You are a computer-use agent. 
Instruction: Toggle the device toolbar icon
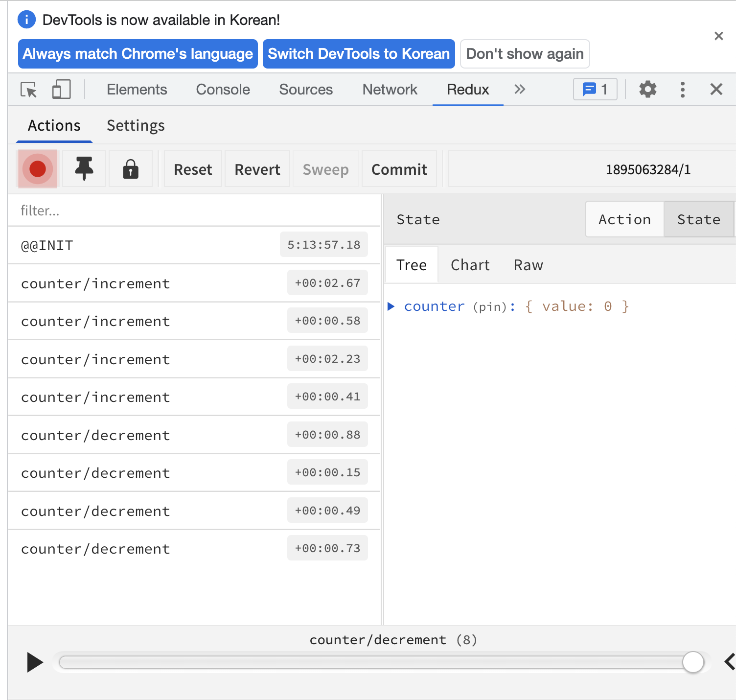(62, 90)
